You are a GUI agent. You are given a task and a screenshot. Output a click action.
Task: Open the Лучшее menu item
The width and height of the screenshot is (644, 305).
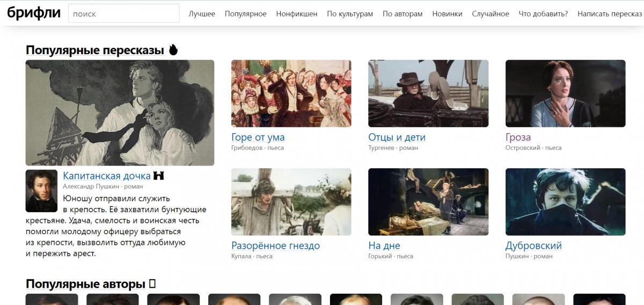point(202,14)
